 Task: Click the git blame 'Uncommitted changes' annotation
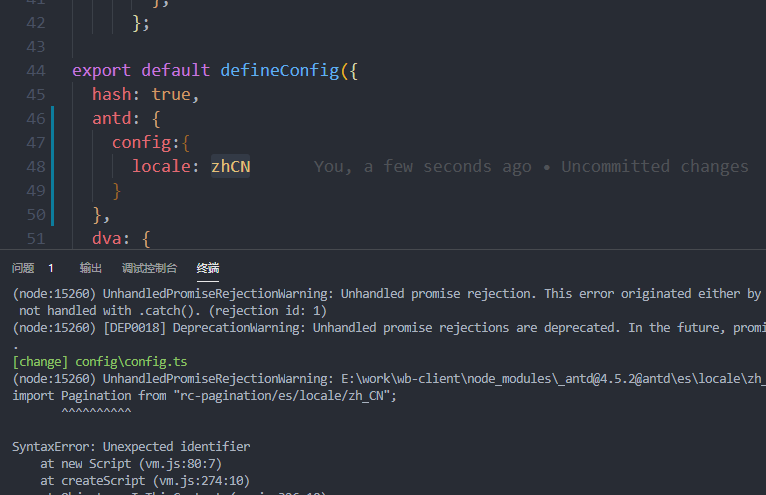tap(655, 167)
